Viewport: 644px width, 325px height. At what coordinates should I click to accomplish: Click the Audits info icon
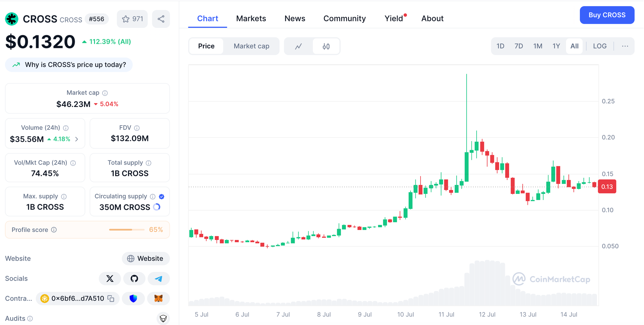(x=30, y=319)
